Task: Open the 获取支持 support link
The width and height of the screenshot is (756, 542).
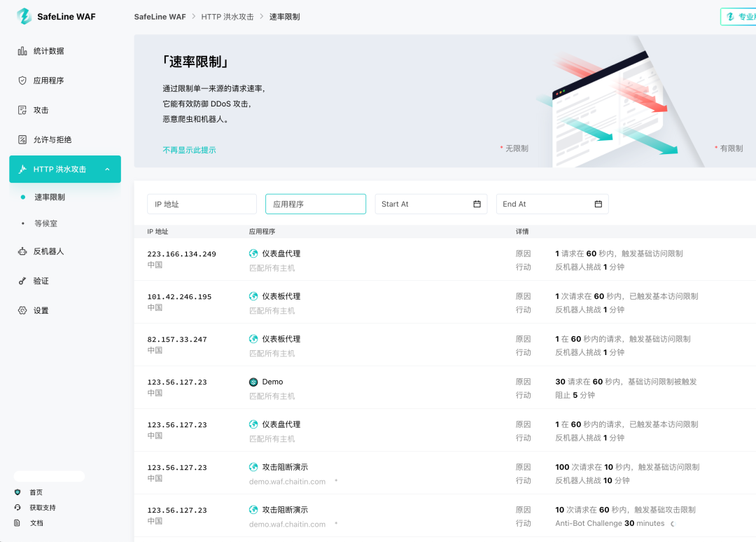Action: click(x=43, y=508)
